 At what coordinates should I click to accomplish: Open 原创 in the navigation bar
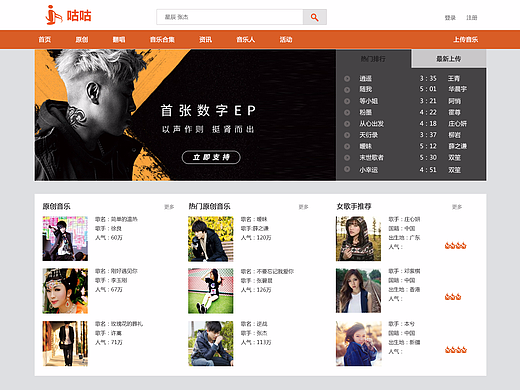pos(82,40)
